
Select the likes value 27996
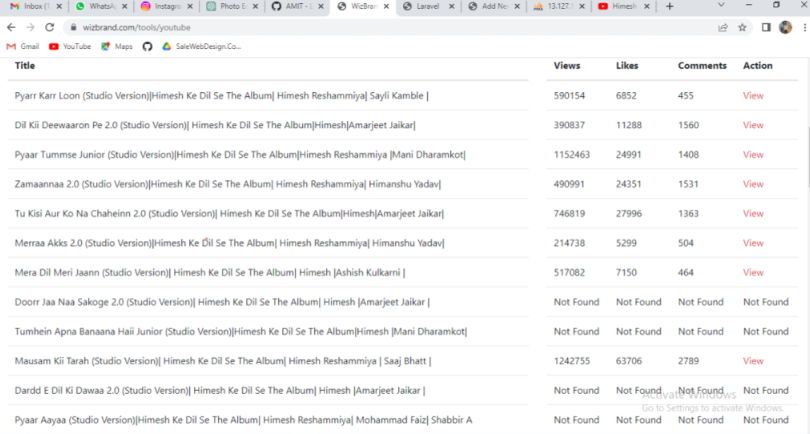[629, 213]
